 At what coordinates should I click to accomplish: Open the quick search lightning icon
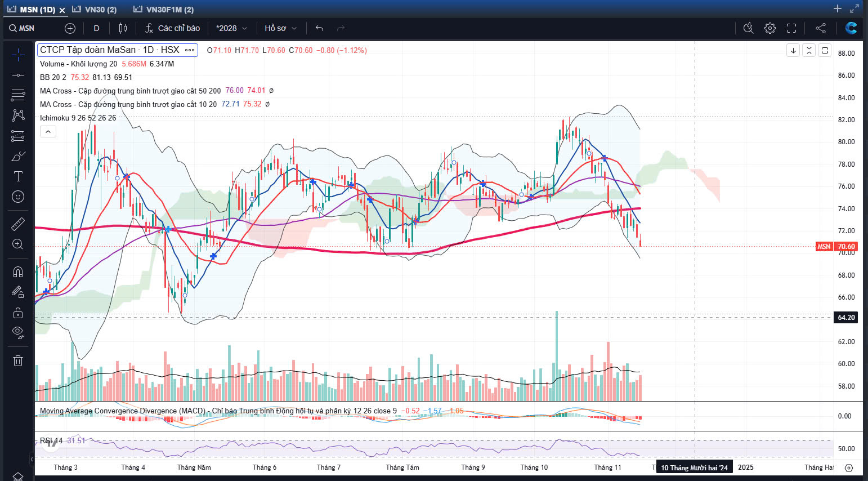(749, 28)
